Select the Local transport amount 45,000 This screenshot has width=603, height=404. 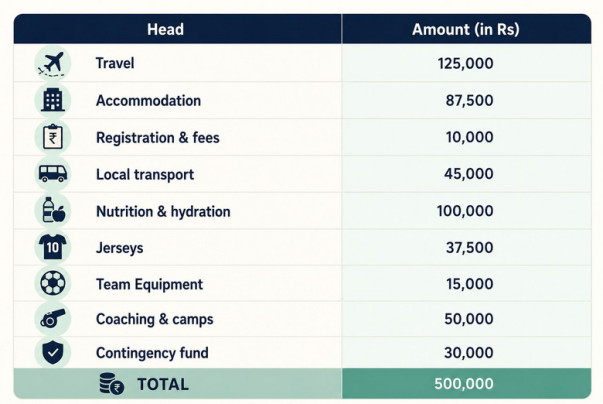click(x=469, y=174)
